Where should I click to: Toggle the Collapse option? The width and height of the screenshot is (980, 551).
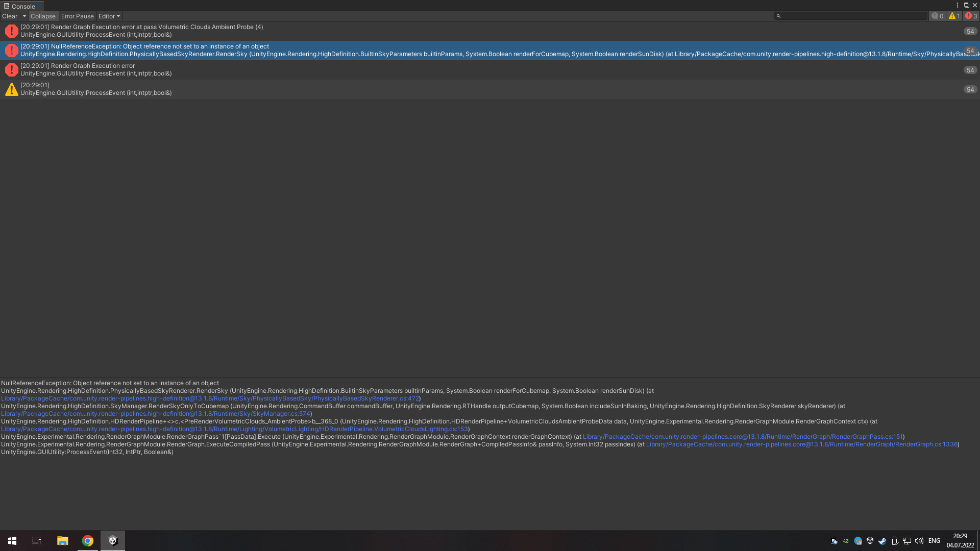tap(43, 16)
